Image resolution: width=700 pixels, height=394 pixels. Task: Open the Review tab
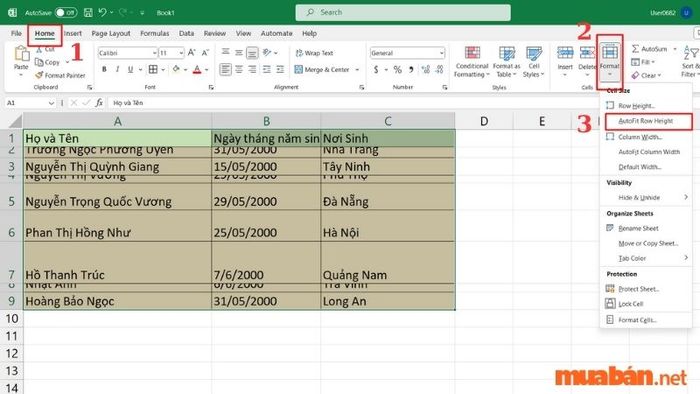215,33
